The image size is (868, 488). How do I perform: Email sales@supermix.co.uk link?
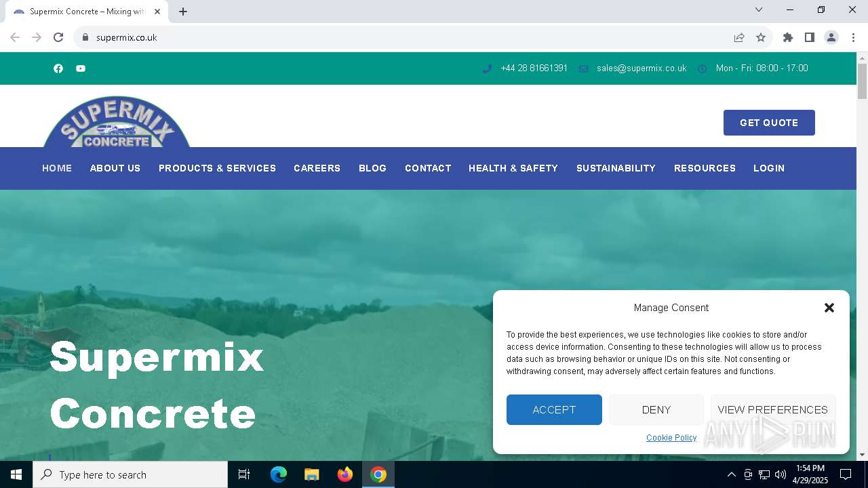642,68
